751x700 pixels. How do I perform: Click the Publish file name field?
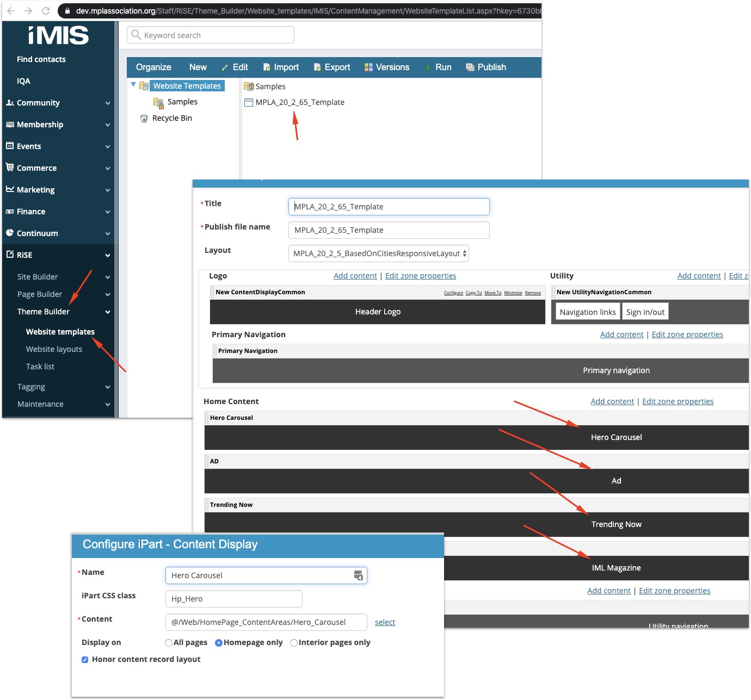[389, 230]
